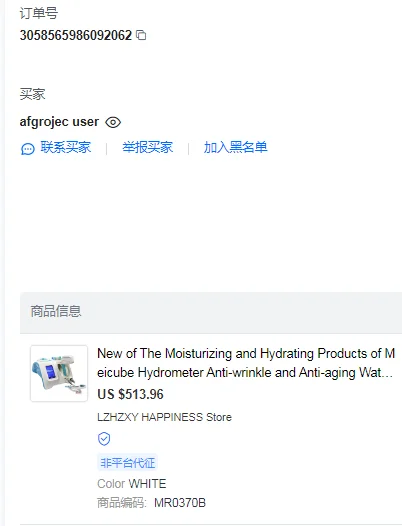Click the 商品信息 section header
Screen dimensions: 402x526
[56, 311]
